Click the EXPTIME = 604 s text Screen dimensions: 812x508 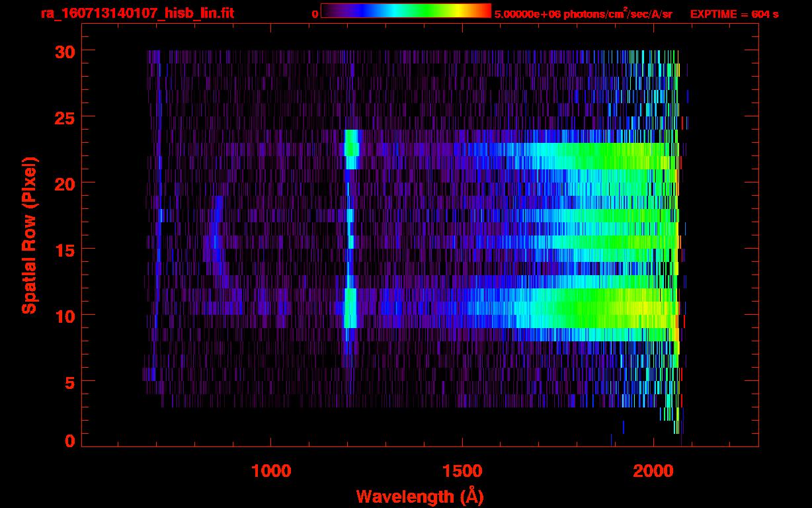pyautogui.click(x=734, y=14)
